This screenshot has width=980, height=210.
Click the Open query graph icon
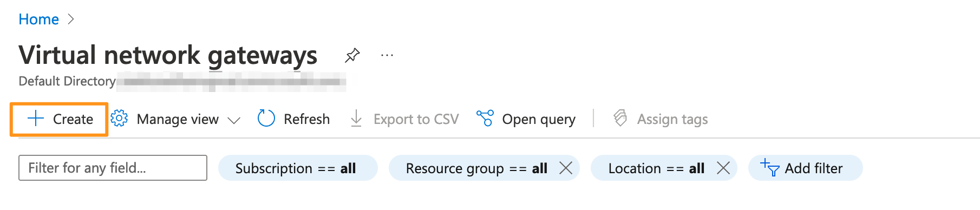coord(485,119)
